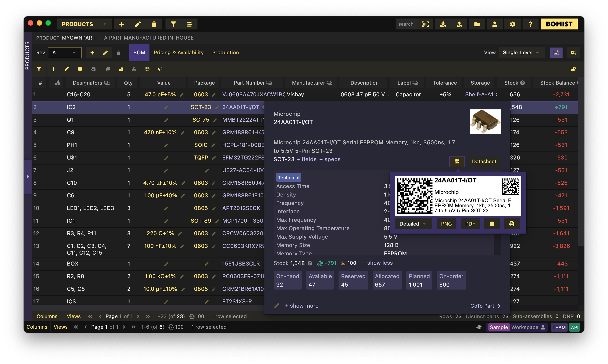Toggle the unlock padlock icon
The width and height of the screenshot is (608, 364).
573,69
